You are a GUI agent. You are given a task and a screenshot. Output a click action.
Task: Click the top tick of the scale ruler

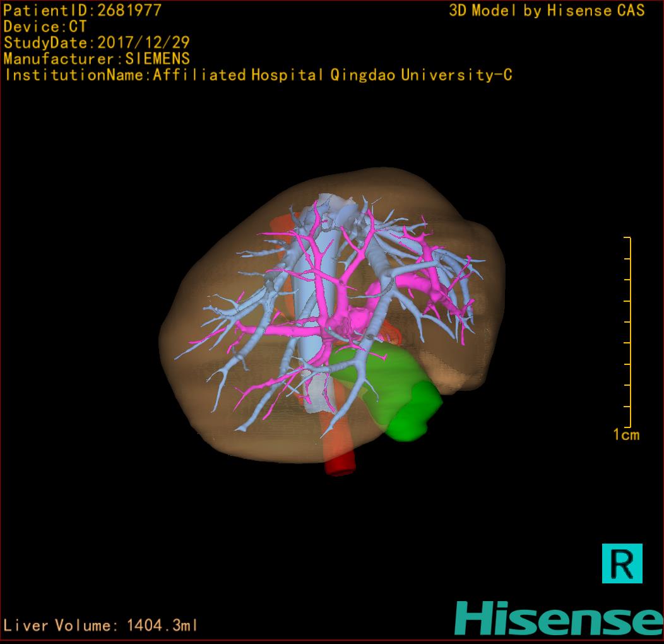[627, 238]
